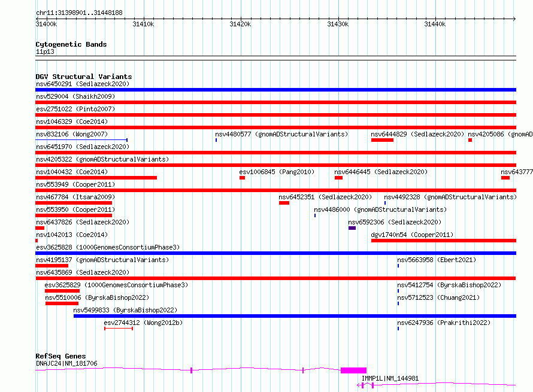
Task: Click the 31420k ruler tick label
Action: tap(240, 24)
